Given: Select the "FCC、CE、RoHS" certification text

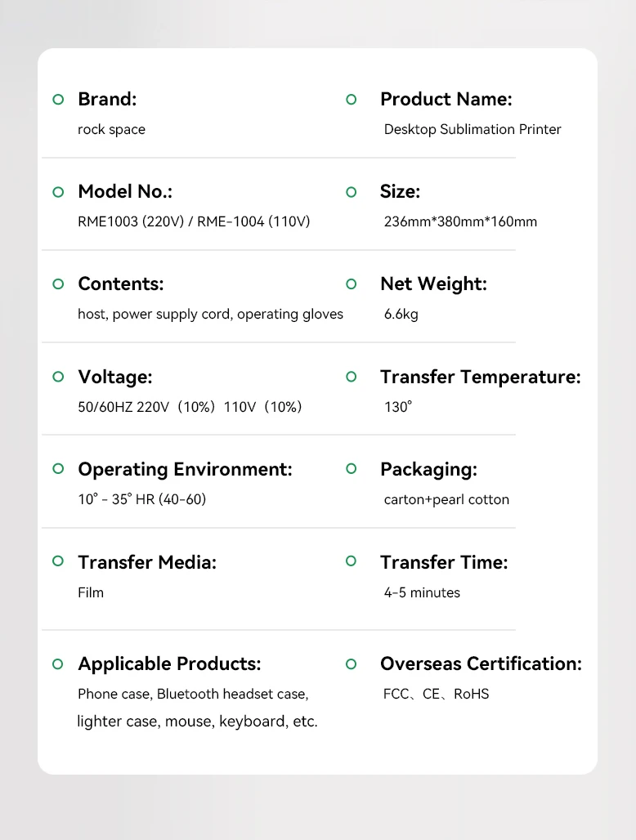Looking at the screenshot, I should [436, 694].
